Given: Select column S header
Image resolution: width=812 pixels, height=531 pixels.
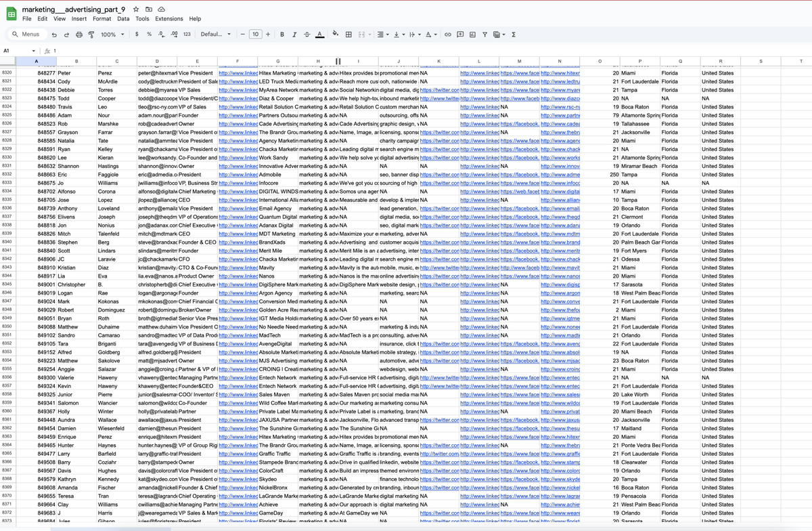Looking at the screenshot, I should pos(760,61).
